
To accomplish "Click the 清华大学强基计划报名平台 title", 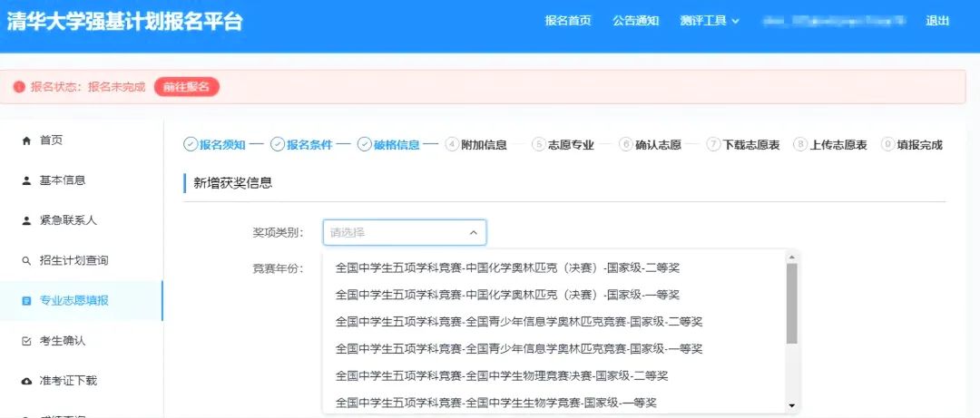I will tap(124, 21).
